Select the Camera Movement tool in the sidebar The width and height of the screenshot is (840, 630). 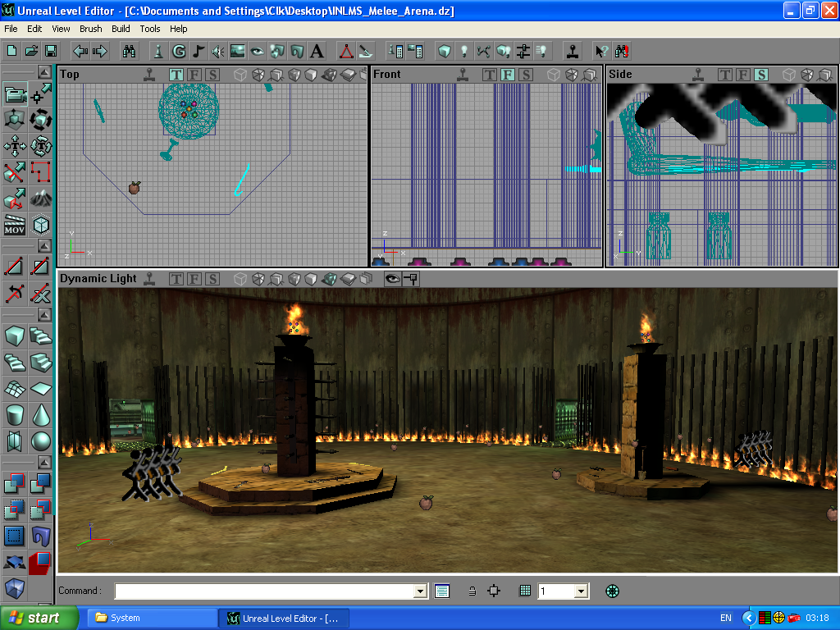(x=15, y=94)
